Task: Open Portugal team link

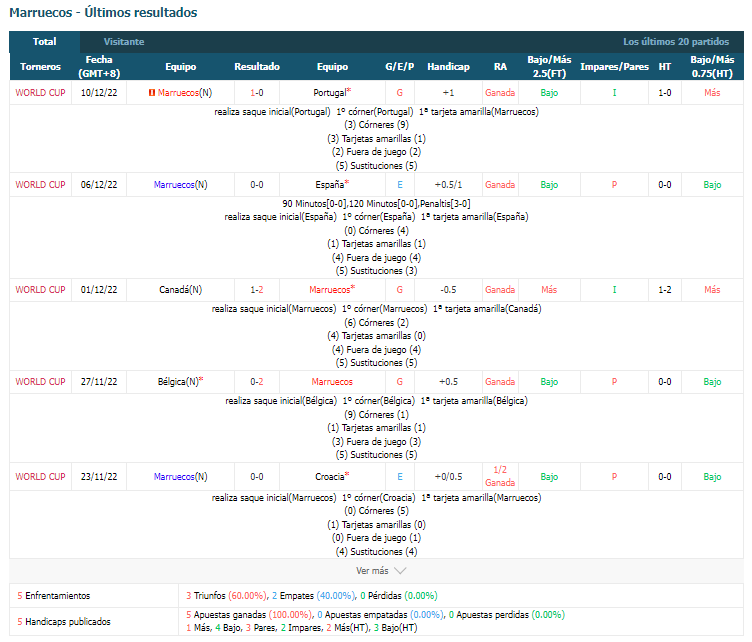Action: click(x=329, y=93)
